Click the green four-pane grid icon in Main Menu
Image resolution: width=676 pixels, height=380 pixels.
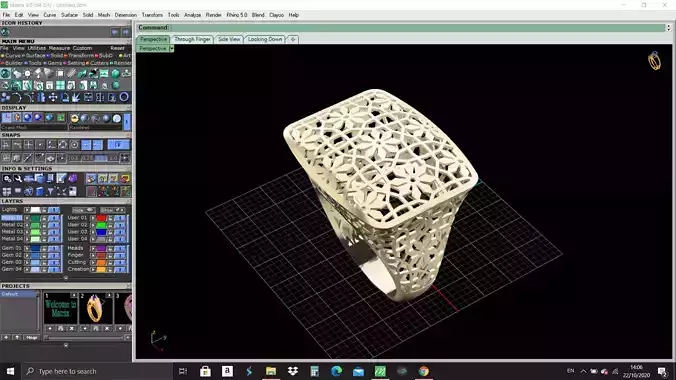60,85
